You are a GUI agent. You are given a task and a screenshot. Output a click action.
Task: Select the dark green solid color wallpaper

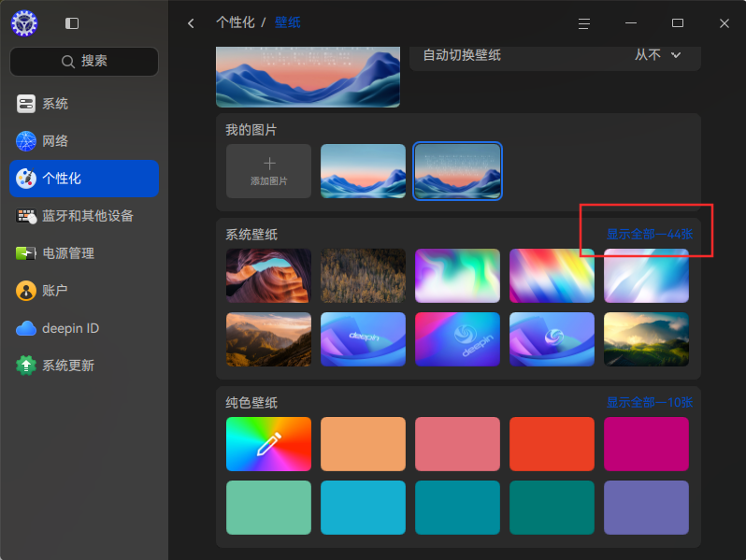pyautogui.click(x=552, y=508)
